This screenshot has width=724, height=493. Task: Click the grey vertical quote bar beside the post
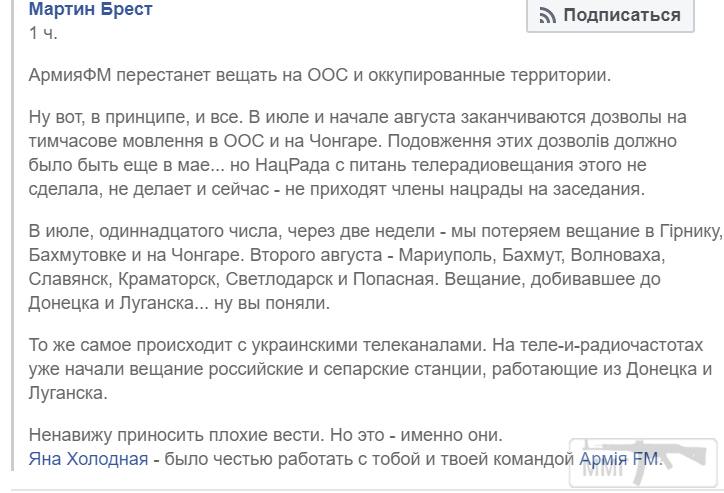[12, 235]
